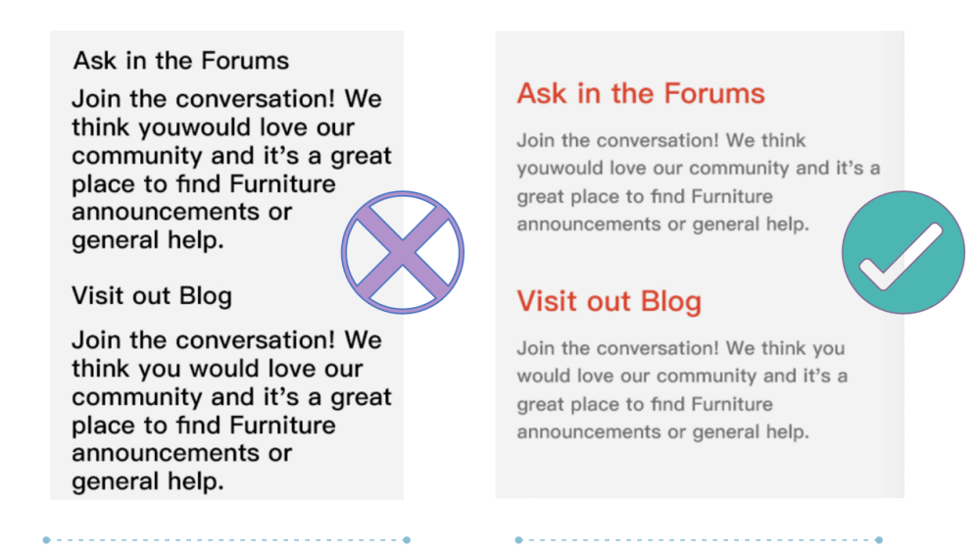
Task: Click 'announcements or general help.' at bottom of right card
Action: pyautogui.click(x=662, y=432)
